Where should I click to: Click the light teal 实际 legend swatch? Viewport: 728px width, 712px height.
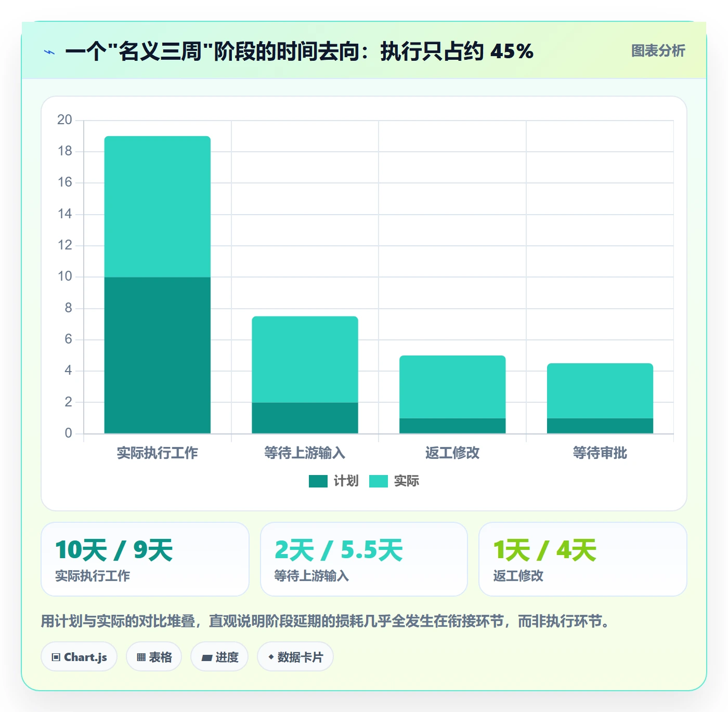click(379, 481)
